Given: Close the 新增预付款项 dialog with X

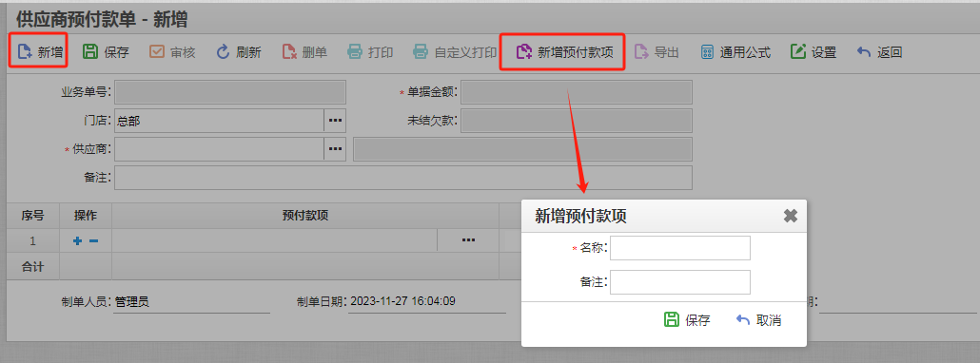Looking at the screenshot, I should coord(791,216).
